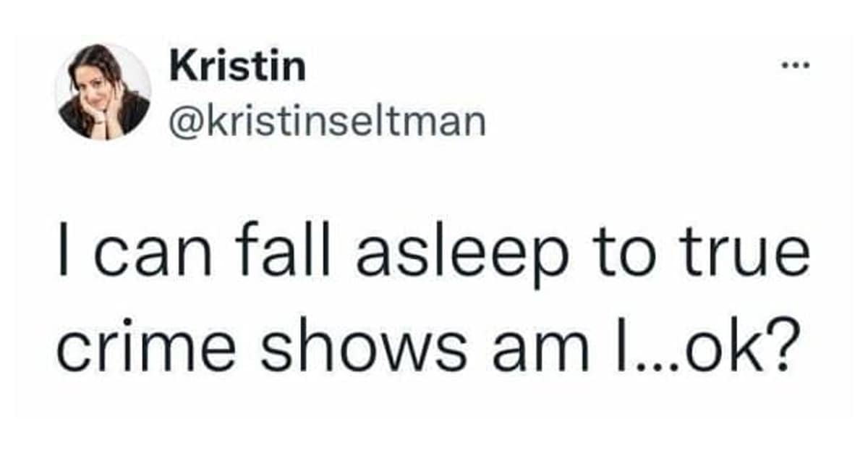Open the Kristin display name link
Screen dimensions: 868x456
[x=237, y=67]
